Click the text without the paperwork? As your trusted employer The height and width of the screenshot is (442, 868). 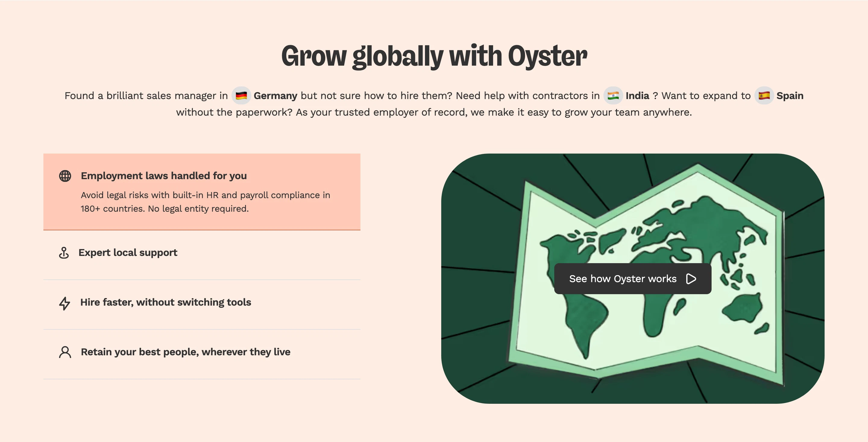(x=297, y=112)
